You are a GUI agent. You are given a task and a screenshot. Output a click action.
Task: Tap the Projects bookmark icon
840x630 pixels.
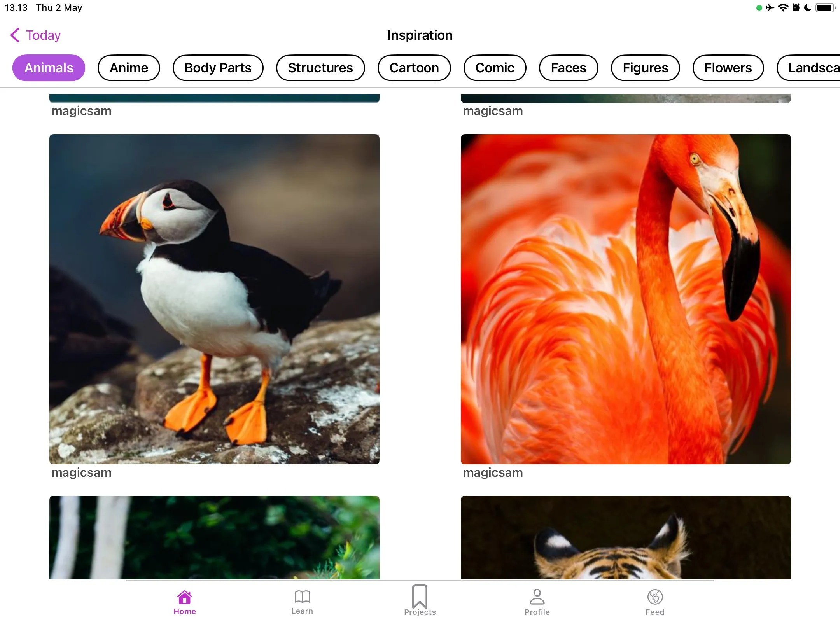click(x=420, y=596)
